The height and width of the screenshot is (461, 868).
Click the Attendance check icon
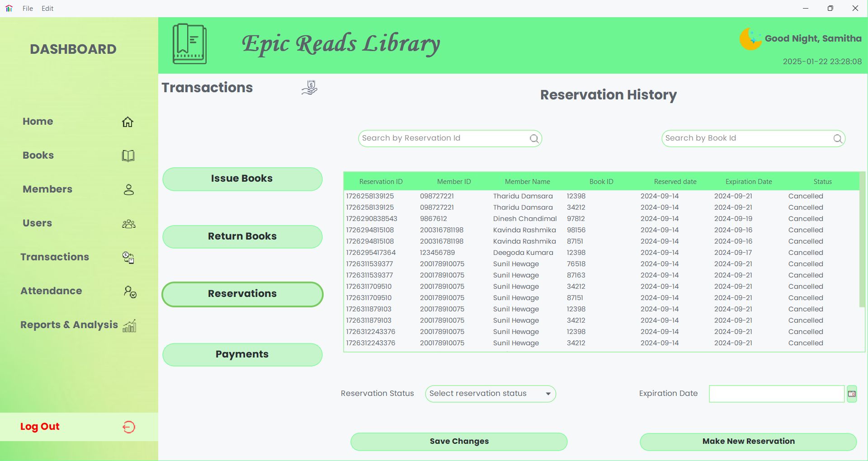pos(130,292)
